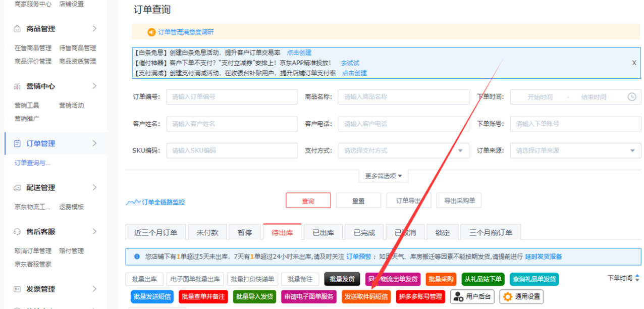The height and width of the screenshot is (309, 644).
Task: Click the orange 发送取件码短信 button
Action: click(366, 296)
